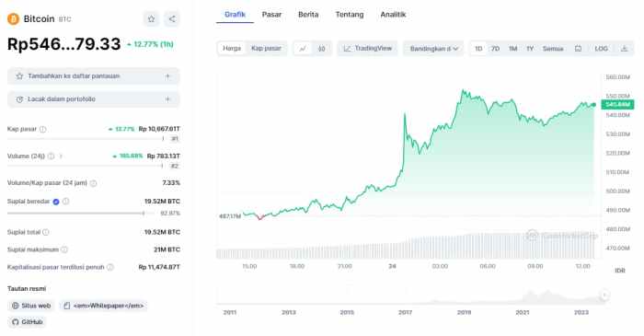Image resolution: width=644 pixels, height=336 pixels.
Task: Click the Rp 10,667.61T market cap value
Action: click(159, 129)
